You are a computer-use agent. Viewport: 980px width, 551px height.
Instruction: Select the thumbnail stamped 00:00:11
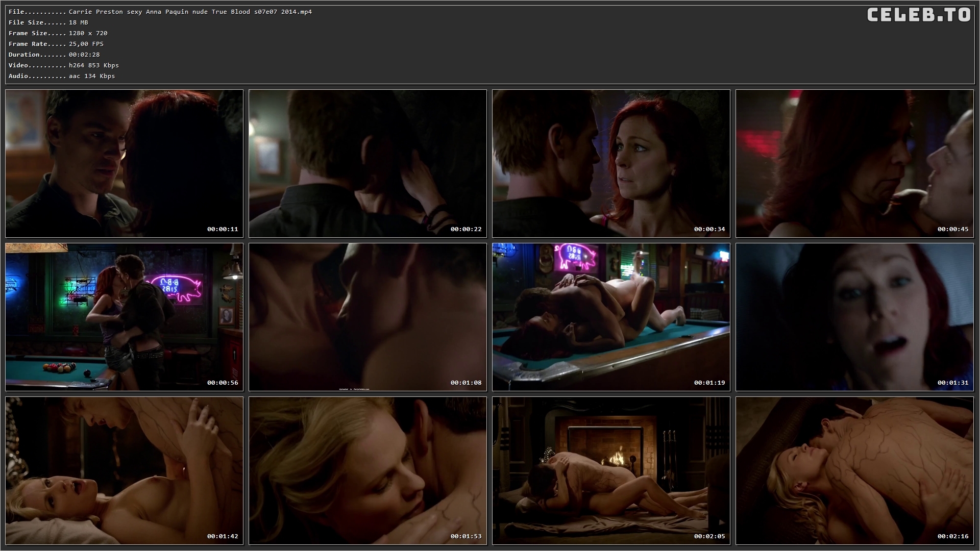pos(124,164)
